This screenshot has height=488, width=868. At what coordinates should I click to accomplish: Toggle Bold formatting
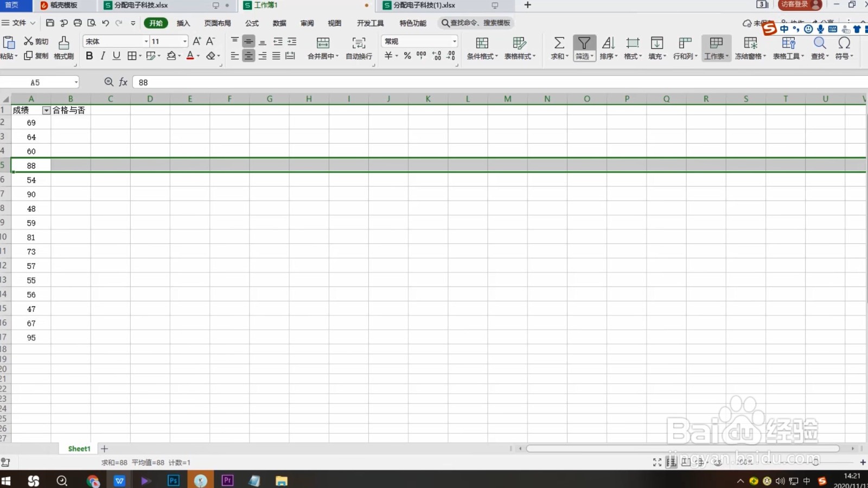pos(90,55)
